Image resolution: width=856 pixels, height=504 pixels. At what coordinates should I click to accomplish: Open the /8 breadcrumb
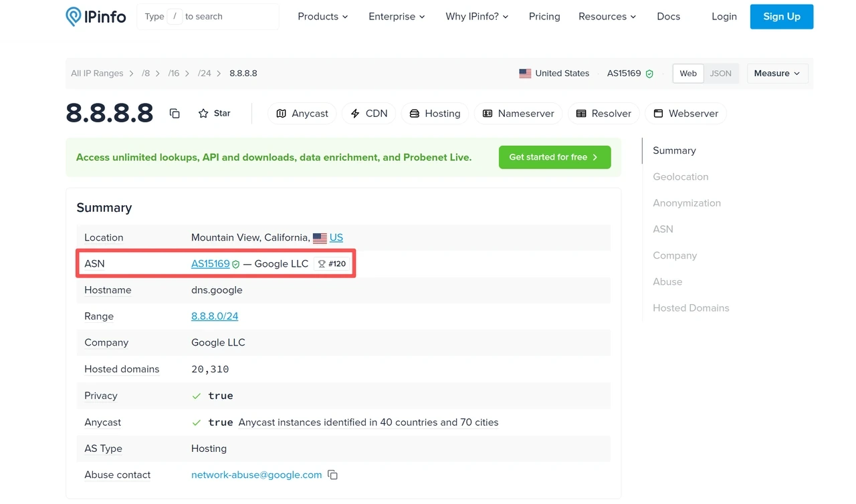click(x=146, y=74)
